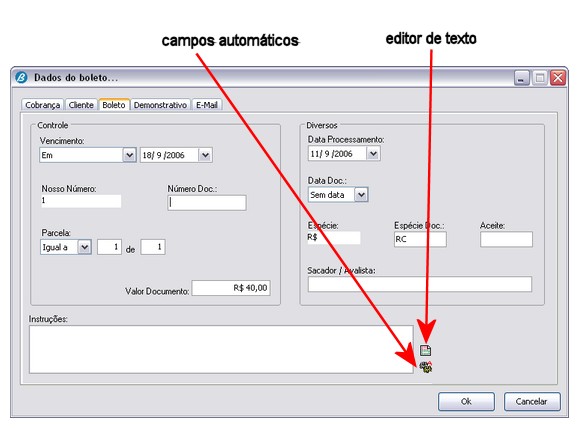Go to the E-Mail tab

point(206,105)
